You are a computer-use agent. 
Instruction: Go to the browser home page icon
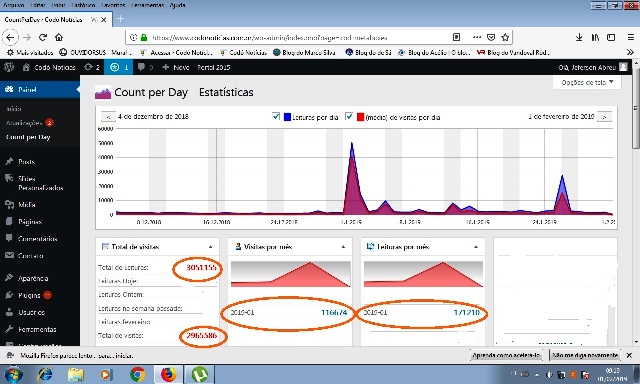pos(59,38)
